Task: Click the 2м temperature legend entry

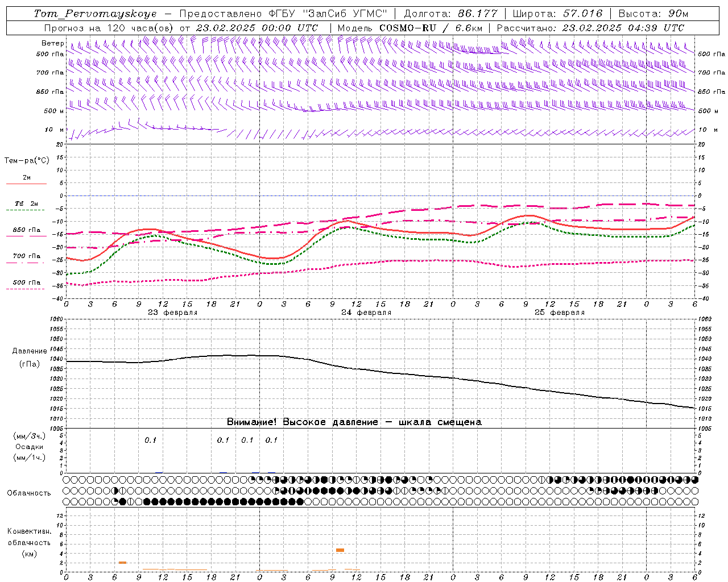Action: point(27,177)
